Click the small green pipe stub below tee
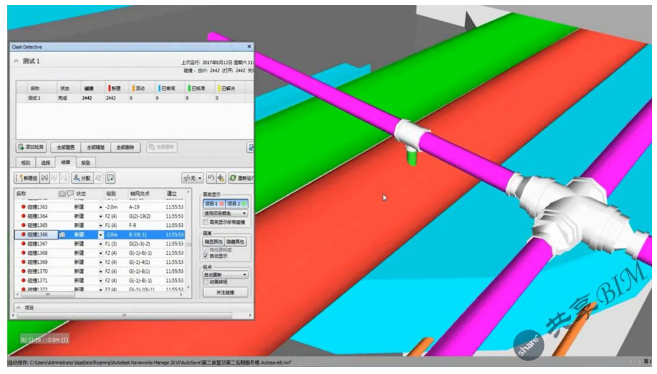Image resolution: width=657 pixels, height=374 pixels. pos(412,157)
